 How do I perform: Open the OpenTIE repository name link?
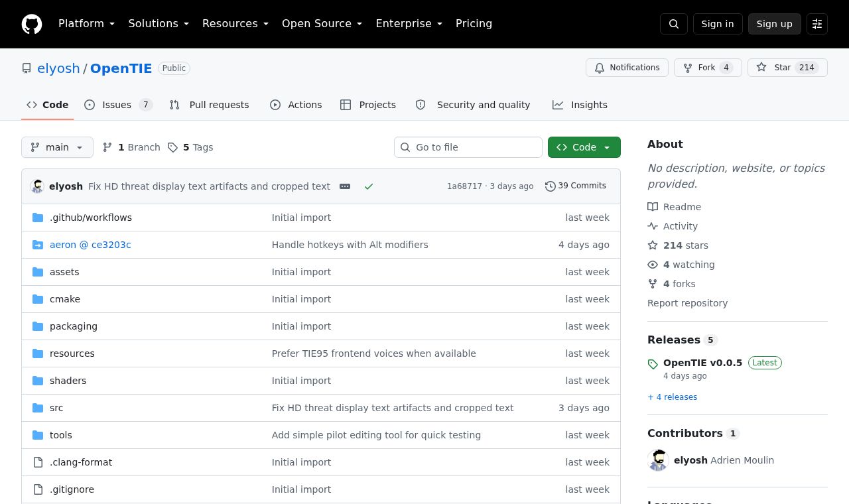[121, 68]
